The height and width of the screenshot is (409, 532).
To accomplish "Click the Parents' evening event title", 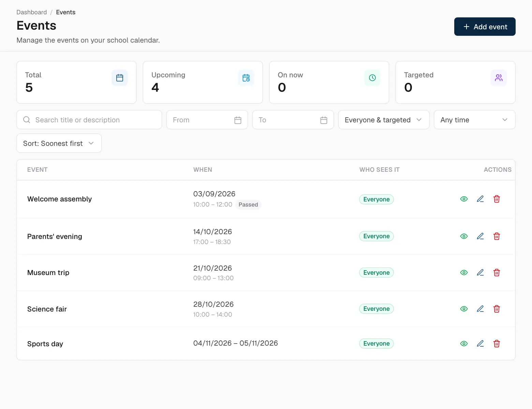I will [x=55, y=237].
